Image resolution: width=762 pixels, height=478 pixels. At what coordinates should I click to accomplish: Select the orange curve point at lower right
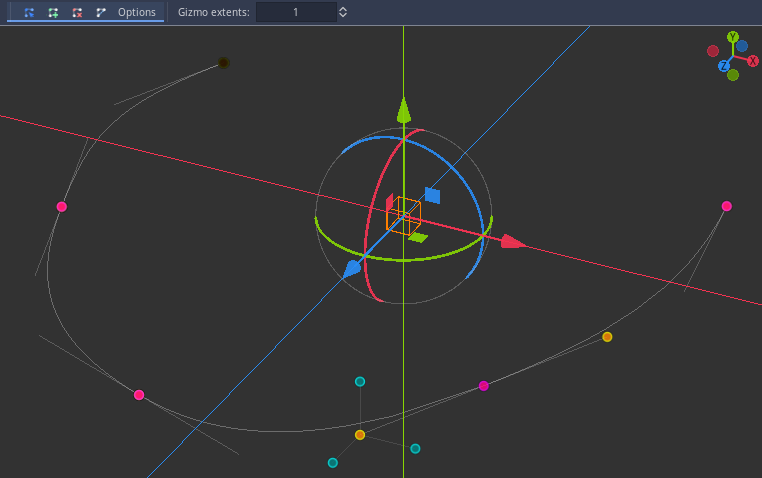[x=607, y=337]
